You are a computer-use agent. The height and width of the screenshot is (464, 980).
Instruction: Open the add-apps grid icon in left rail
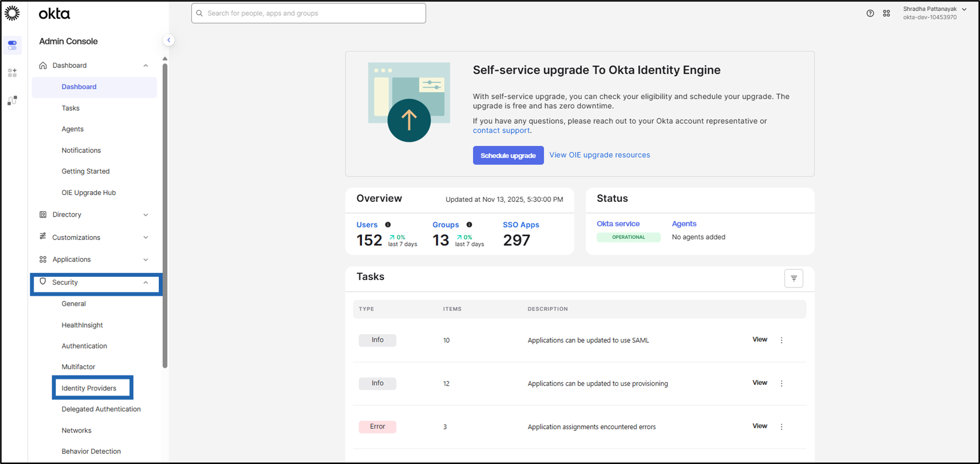[x=12, y=73]
